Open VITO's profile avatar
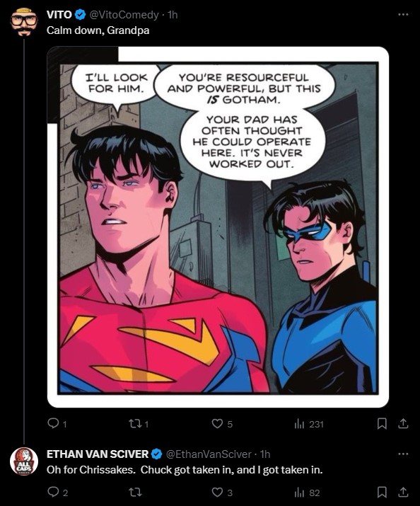 tap(24, 22)
